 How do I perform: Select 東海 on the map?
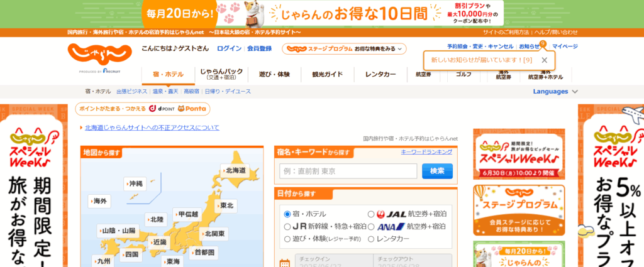click(172, 261)
